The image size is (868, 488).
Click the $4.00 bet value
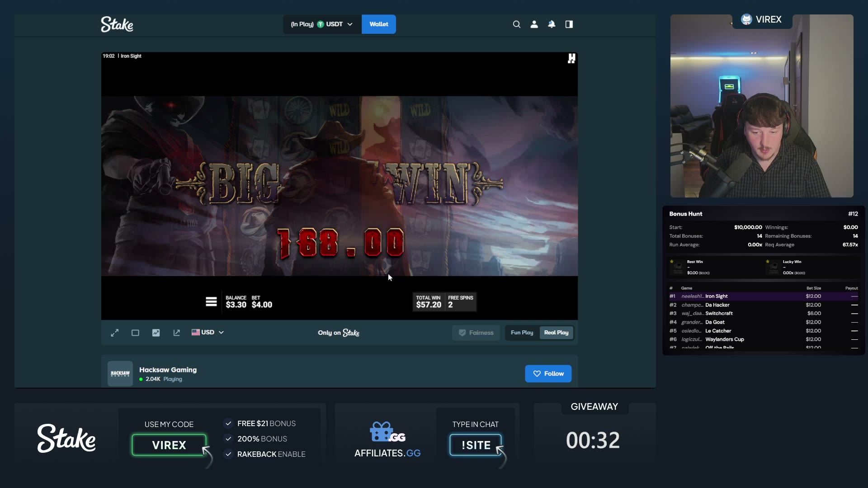tap(262, 305)
